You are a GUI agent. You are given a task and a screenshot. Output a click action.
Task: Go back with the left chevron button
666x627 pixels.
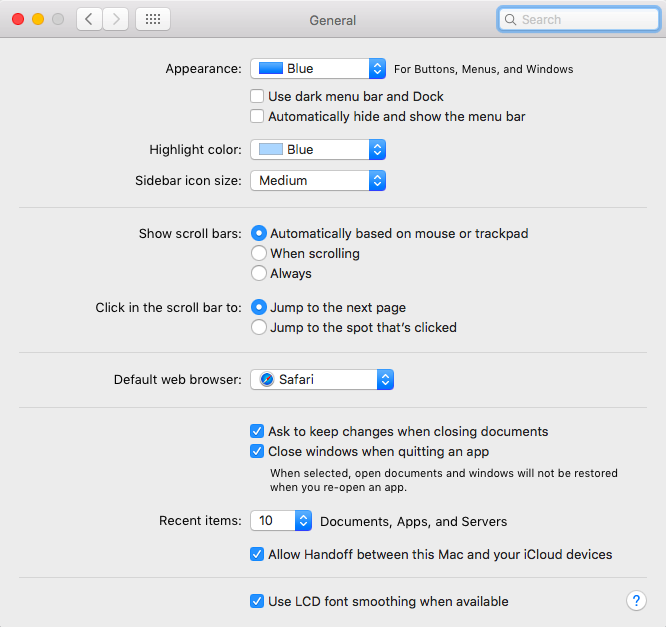point(89,19)
